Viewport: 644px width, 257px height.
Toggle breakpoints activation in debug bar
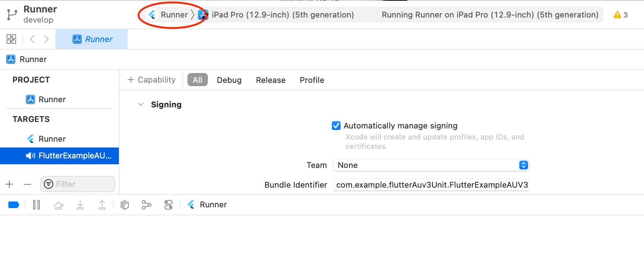coord(13,205)
